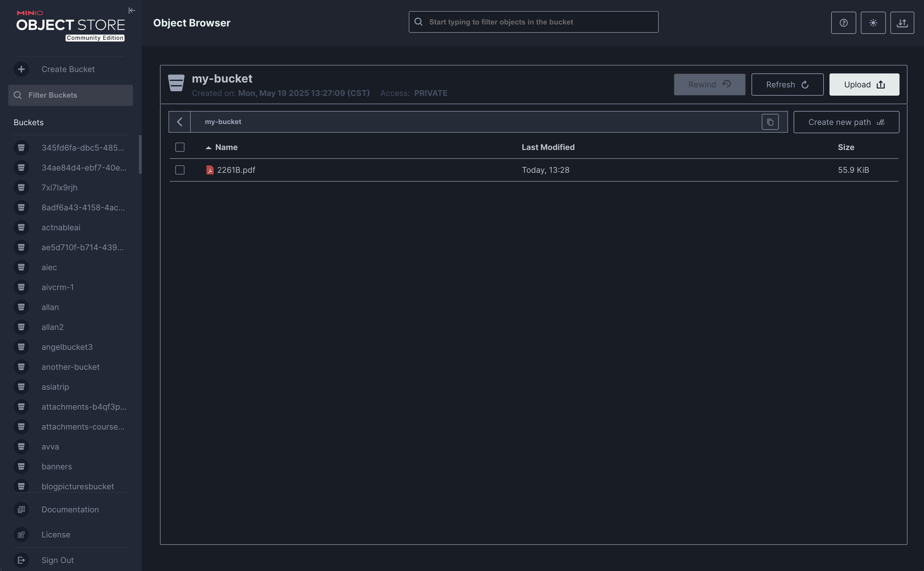
Task: Copy path using the clipboard icon
Action: [x=770, y=122]
